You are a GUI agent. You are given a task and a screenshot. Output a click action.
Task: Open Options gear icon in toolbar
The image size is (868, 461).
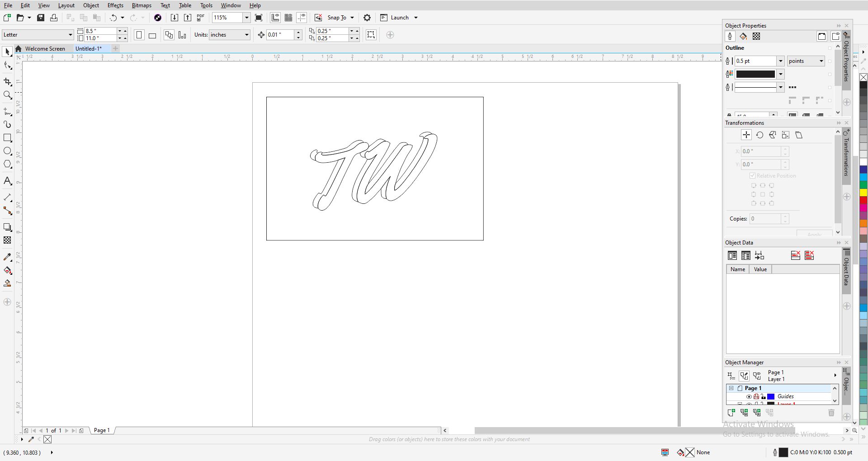coord(367,18)
